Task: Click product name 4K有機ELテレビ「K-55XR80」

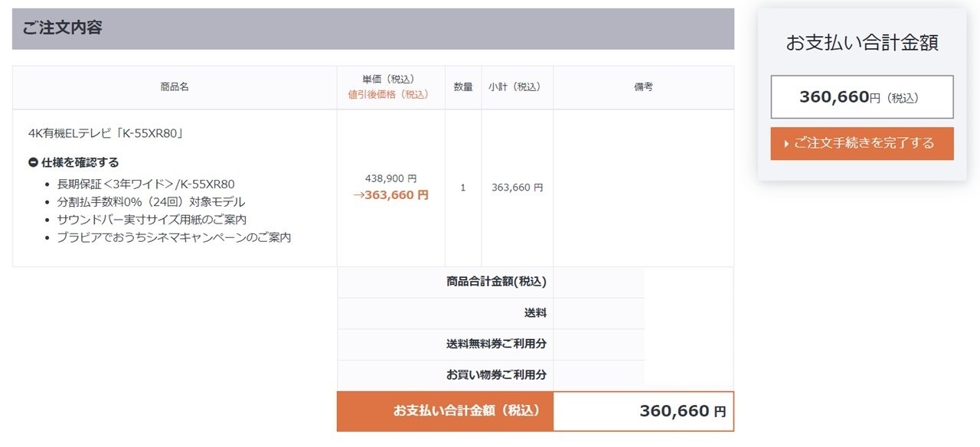Action: click(105, 133)
